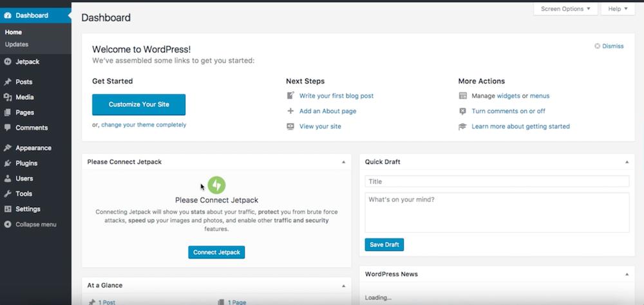Viewport: 644px width, 305px height.
Task: Open Write your first blog post link
Action: [336, 96]
